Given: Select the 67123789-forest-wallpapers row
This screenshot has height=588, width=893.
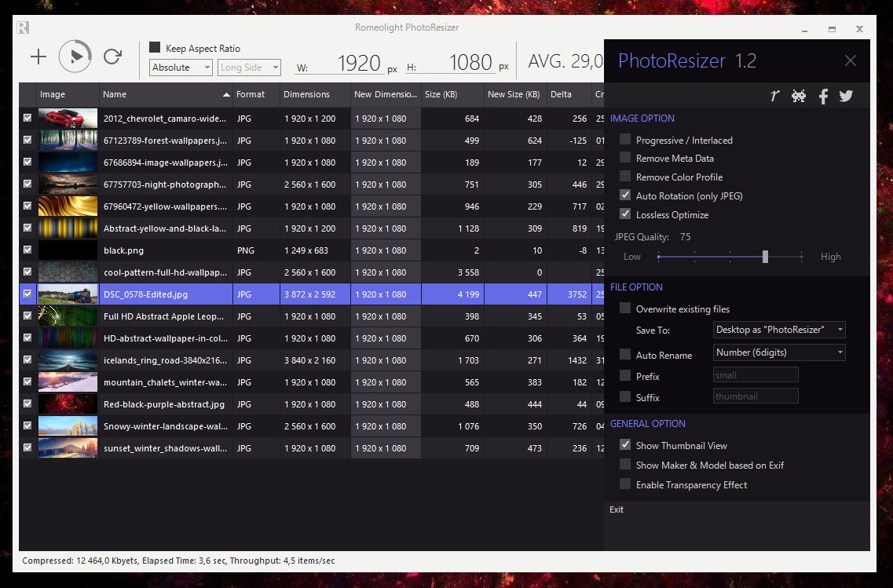Looking at the screenshot, I should click(311, 141).
